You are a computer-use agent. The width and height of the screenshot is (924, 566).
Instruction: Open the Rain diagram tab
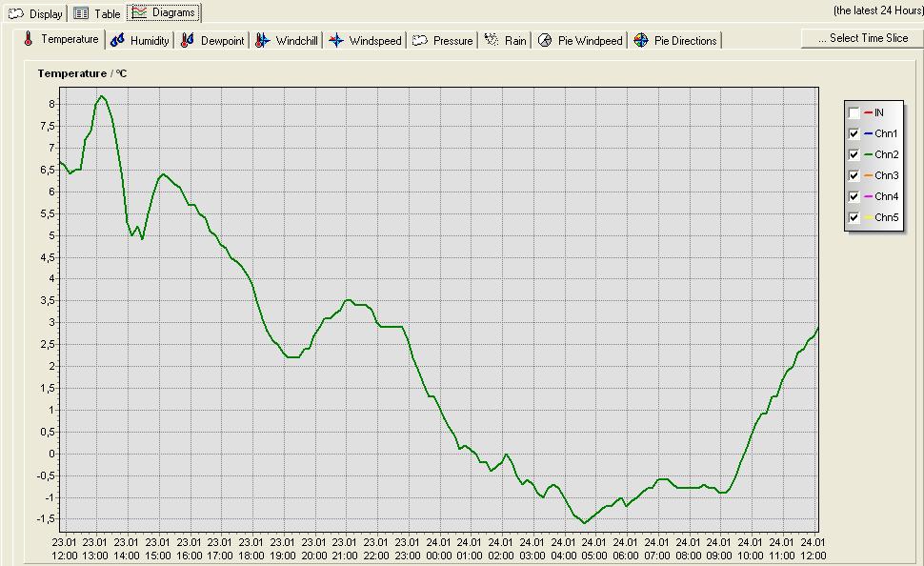tap(506, 40)
